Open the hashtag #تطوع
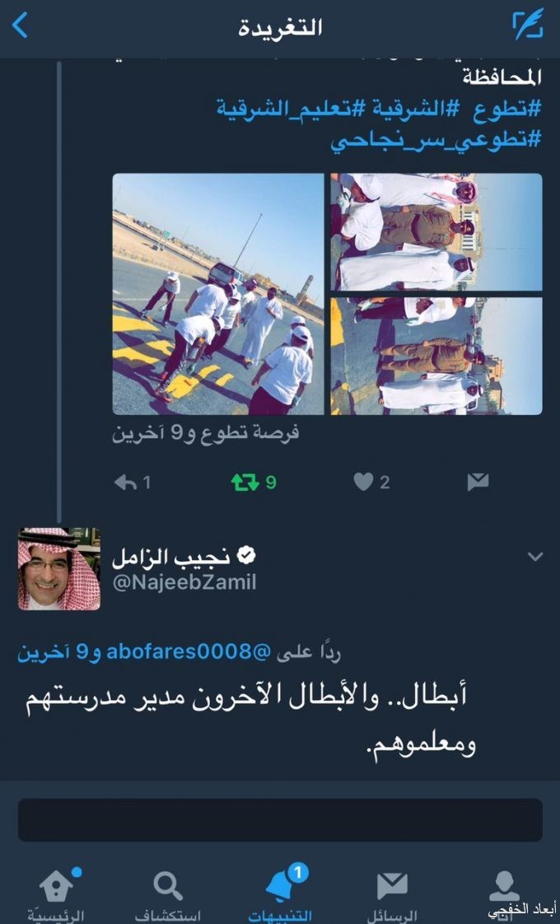The height and width of the screenshot is (924, 560). click(506, 109)
